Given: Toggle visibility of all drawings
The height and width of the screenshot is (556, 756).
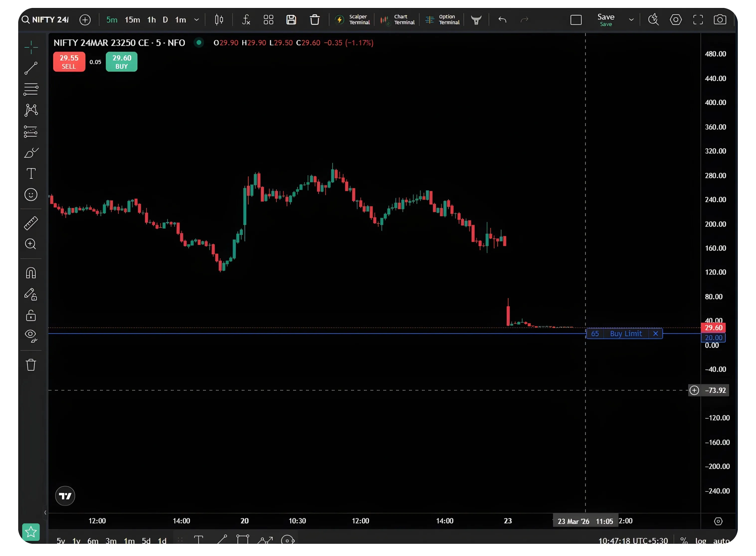Looking at the screenshot, I should click(31, 336).
